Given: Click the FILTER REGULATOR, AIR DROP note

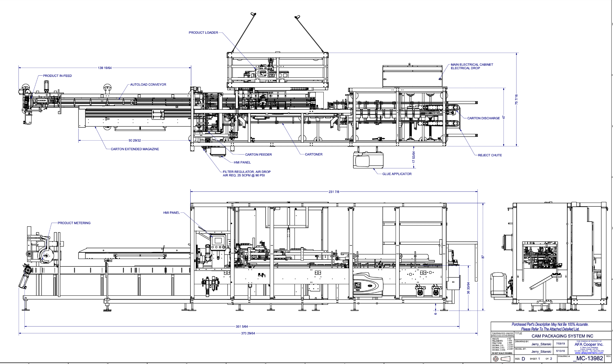Looking at the screenshot, I should pos(246,174).
